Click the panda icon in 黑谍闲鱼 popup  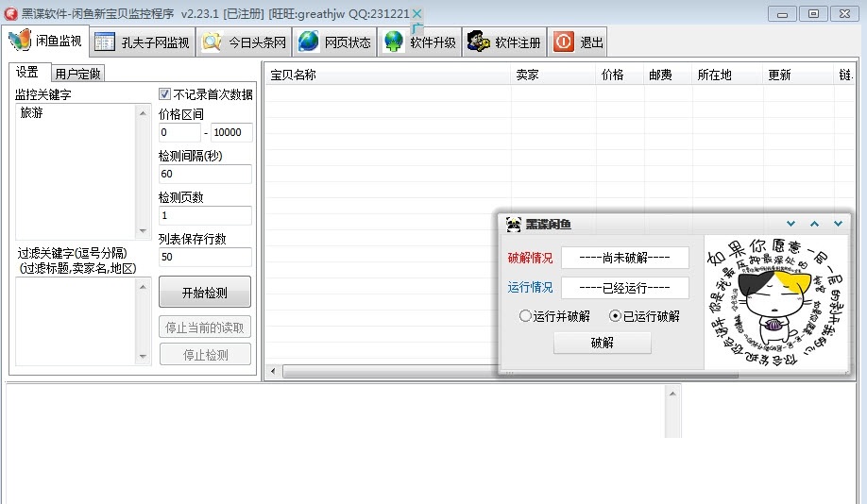click(513, 225)
